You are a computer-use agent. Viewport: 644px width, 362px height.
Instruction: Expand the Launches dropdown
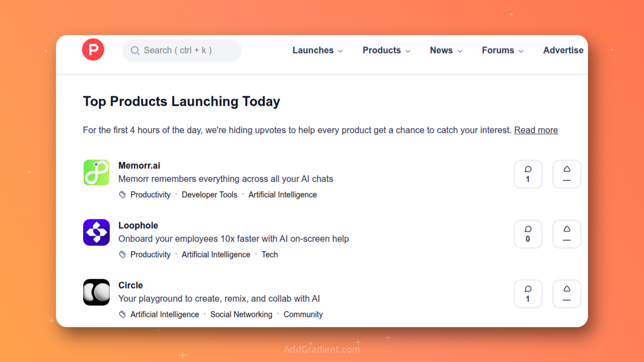[x=317, y=50]
